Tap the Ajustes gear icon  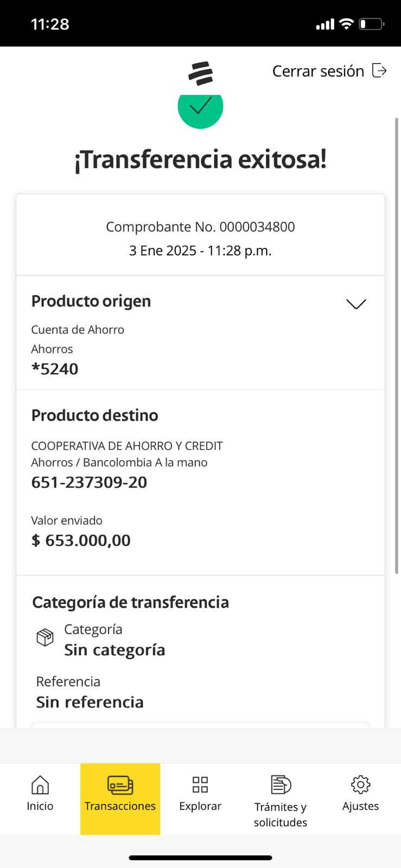coord(360,784)
